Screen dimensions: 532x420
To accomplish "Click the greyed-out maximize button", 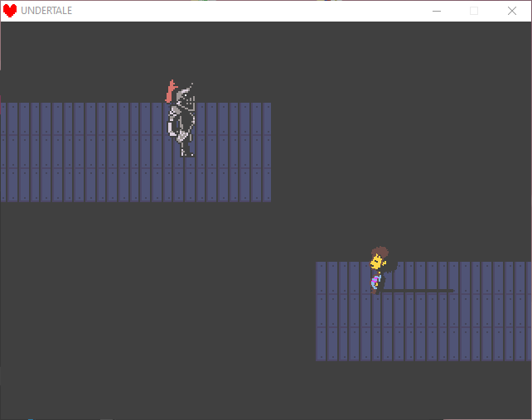I will 474,11.
